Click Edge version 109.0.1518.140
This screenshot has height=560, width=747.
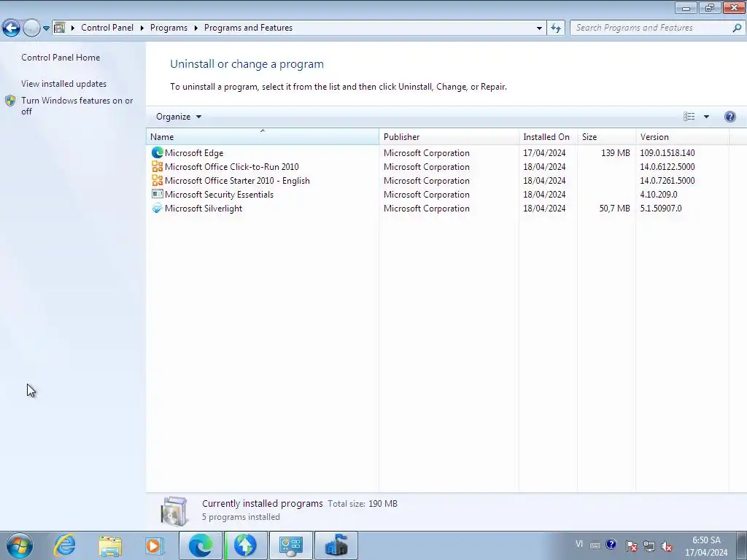pyautogui.click(x=667, y=153)
